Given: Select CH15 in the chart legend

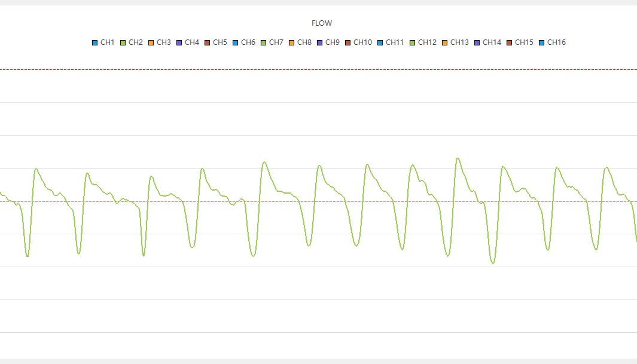Looking at the screenshot, I should click(x=520, y=42).
